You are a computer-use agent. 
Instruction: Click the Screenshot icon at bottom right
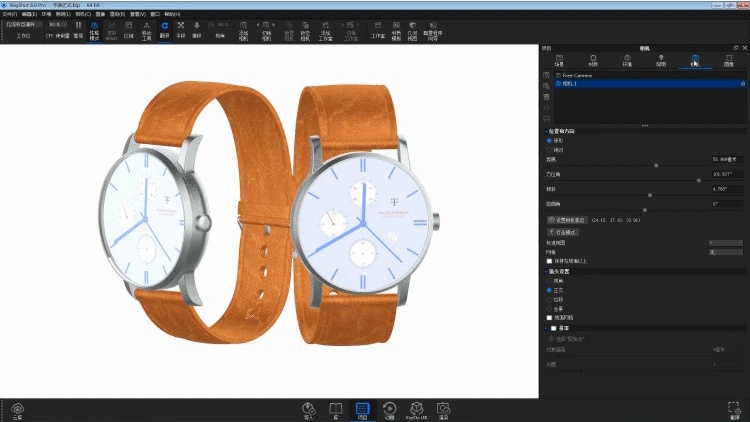pyautogui.click(x=735, y=411)
